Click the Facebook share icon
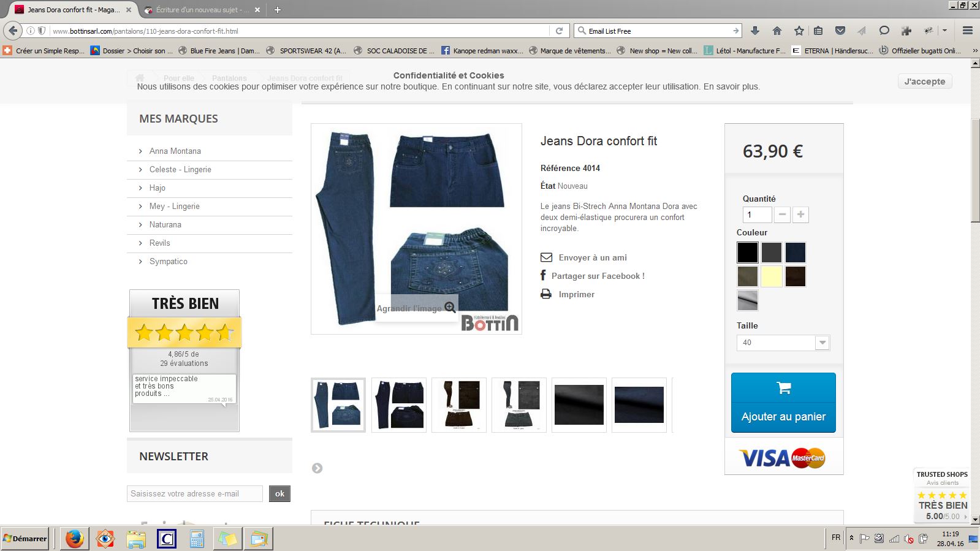 (543, 276)
